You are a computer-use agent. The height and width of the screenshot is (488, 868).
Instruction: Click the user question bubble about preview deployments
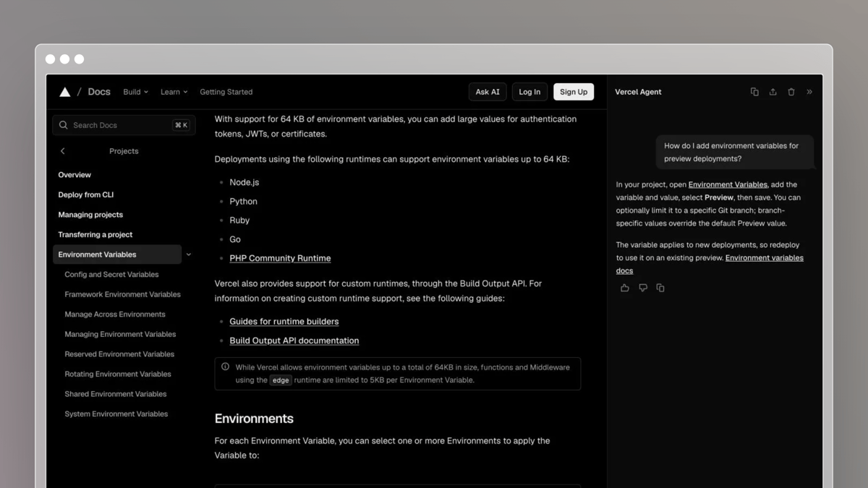click(x=735, y=152)
